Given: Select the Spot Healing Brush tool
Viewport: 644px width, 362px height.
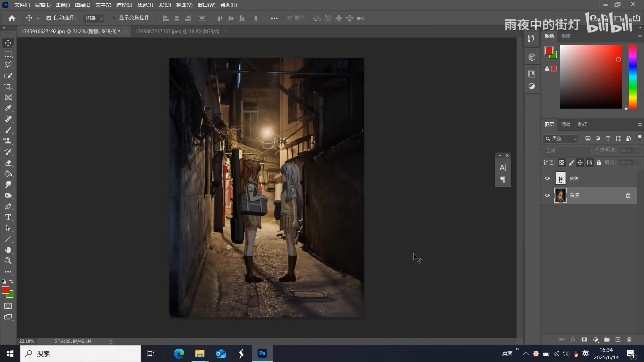Looking at the screenshot, I should 8,119.
